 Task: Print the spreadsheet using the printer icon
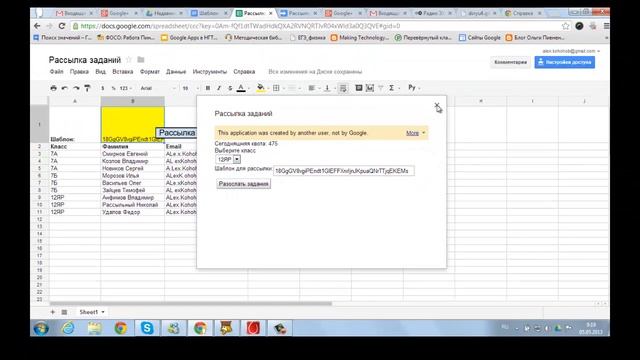53,88
